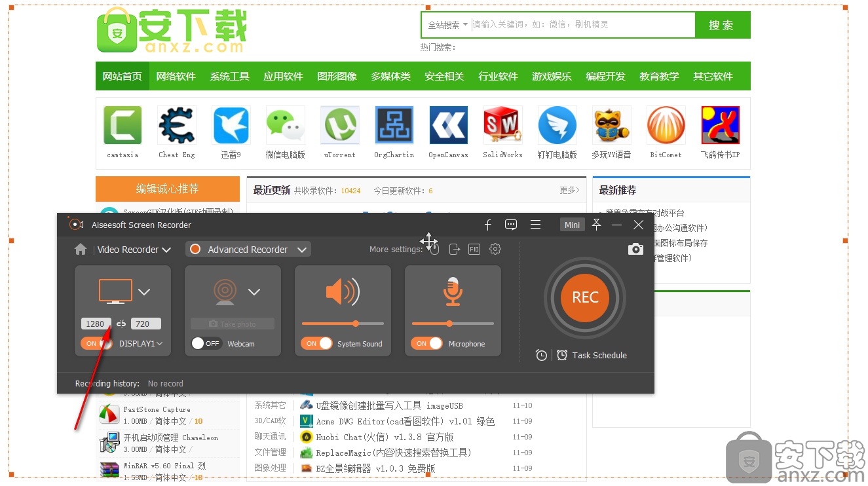The image size is (868, 486).
Task: Open Acme DWG Editor list entry
Action: [x=405, y=421]
